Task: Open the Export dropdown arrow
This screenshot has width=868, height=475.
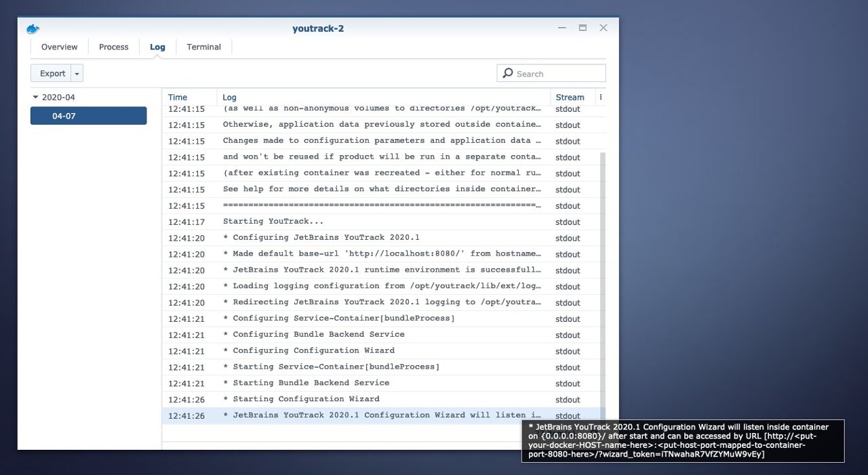Action: tap(77, 73)
